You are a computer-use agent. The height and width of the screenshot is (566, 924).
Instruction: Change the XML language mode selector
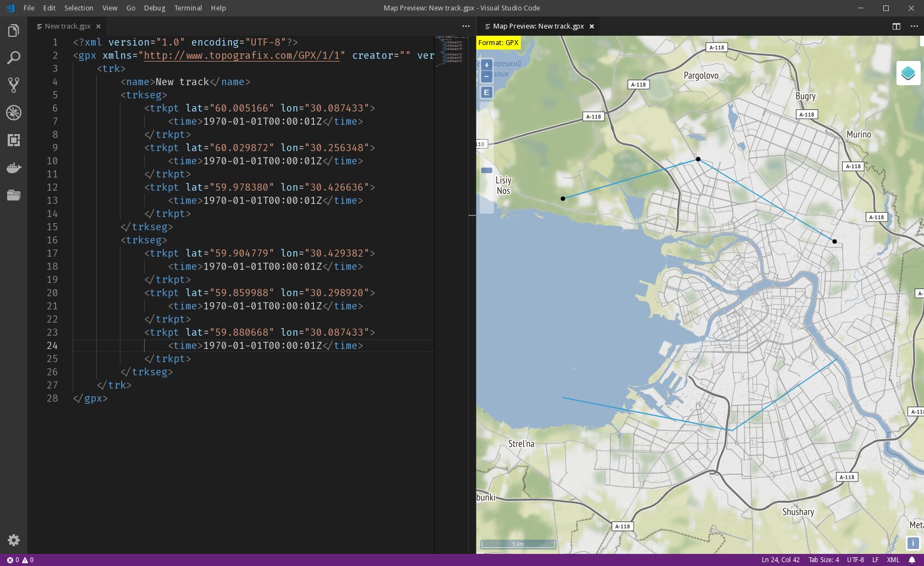pos(893,560)
